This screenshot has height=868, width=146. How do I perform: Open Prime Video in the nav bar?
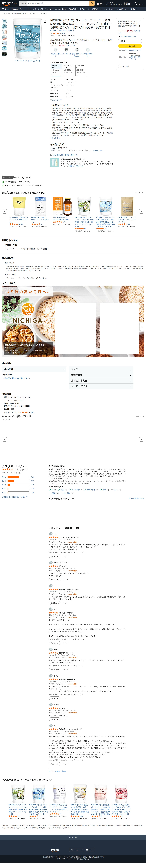[x=73, y=9]
